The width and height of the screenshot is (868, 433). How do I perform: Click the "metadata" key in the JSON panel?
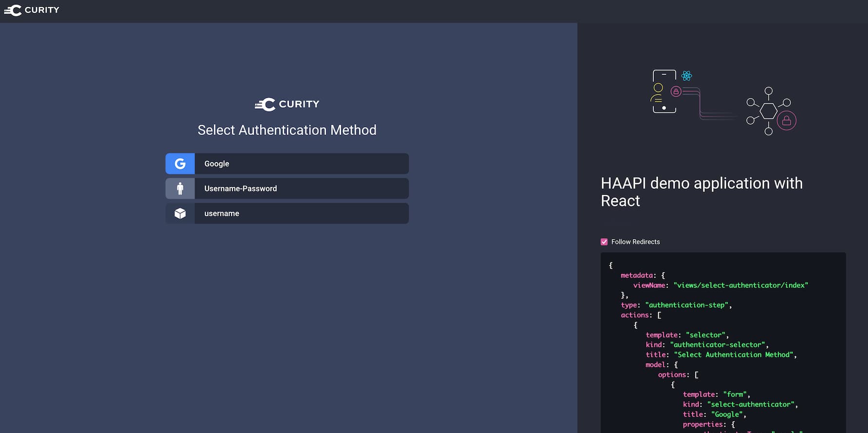point(637,276)
